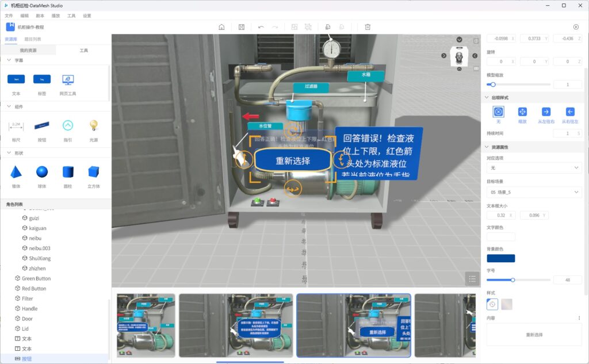Select the first scene thumbnail in the filmstrip
This screenshot has height=364, width=589.
(x=146, y=325)
